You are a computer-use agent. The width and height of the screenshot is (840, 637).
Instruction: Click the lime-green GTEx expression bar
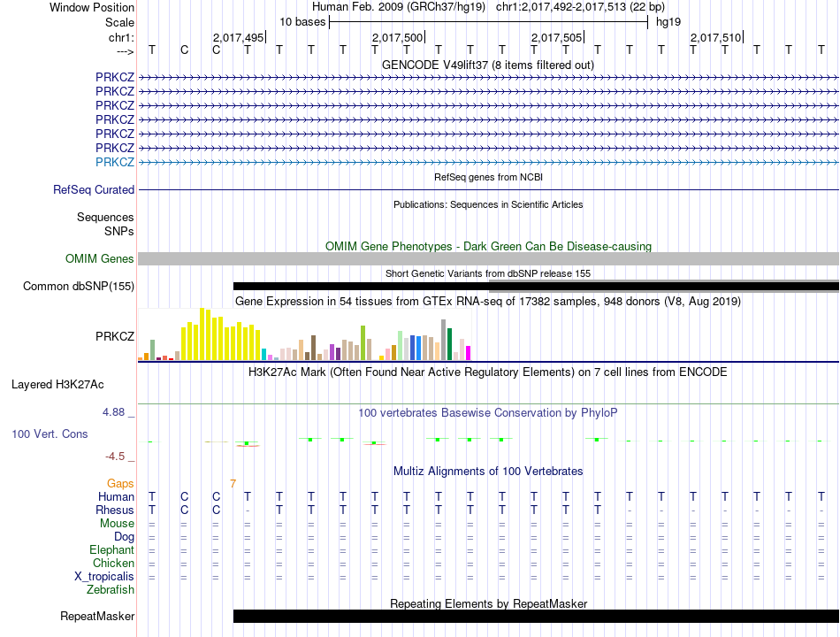(x=363, y=342)
